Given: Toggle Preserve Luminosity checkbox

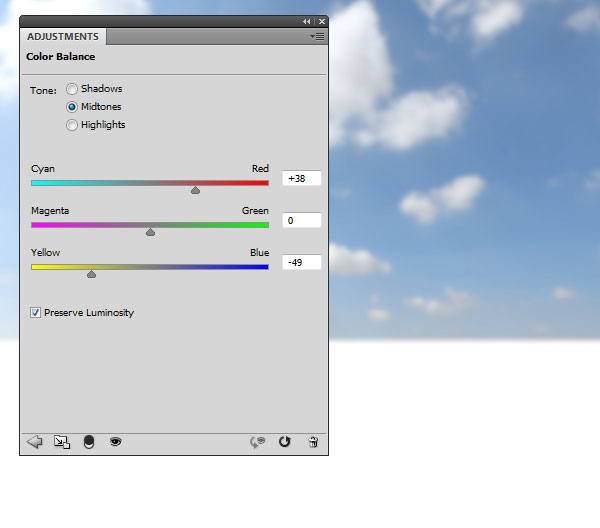Looking at the screenshot, I should 35,313.
